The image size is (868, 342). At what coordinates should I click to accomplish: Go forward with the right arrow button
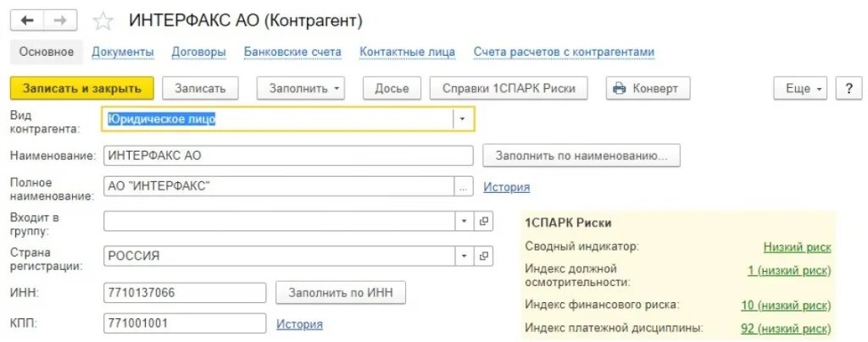pos(60,21)
